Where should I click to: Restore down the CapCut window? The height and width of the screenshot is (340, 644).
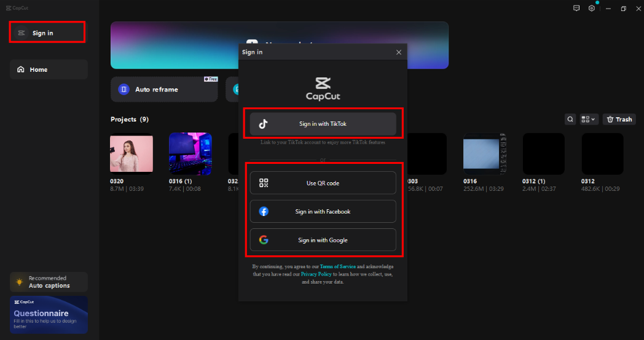click(x=624, y=8)
